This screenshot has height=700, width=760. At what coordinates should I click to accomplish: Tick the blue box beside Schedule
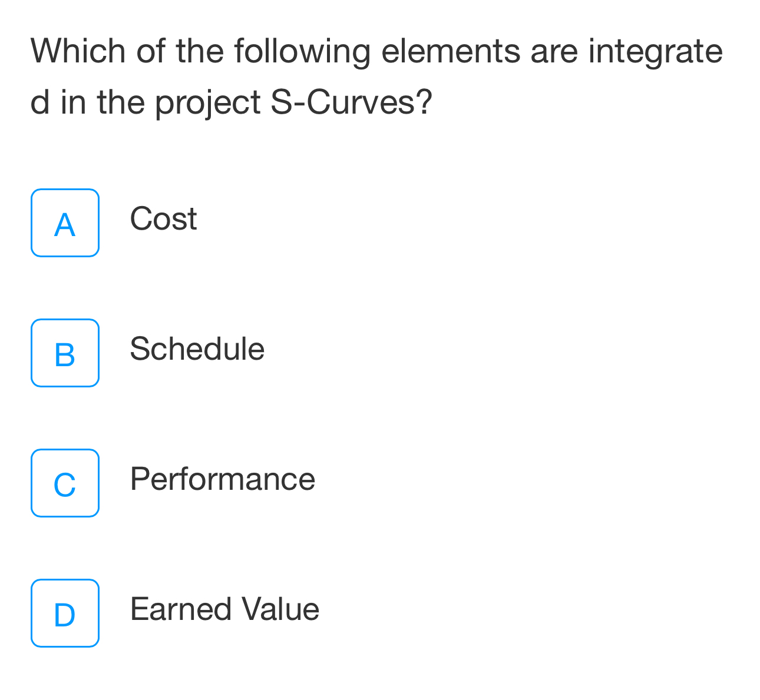(65, 353)
